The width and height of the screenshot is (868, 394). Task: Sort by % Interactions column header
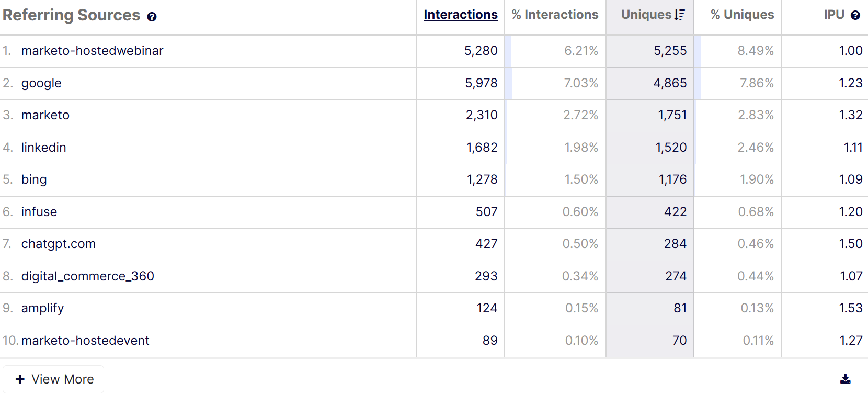click(x=554, y=15)
